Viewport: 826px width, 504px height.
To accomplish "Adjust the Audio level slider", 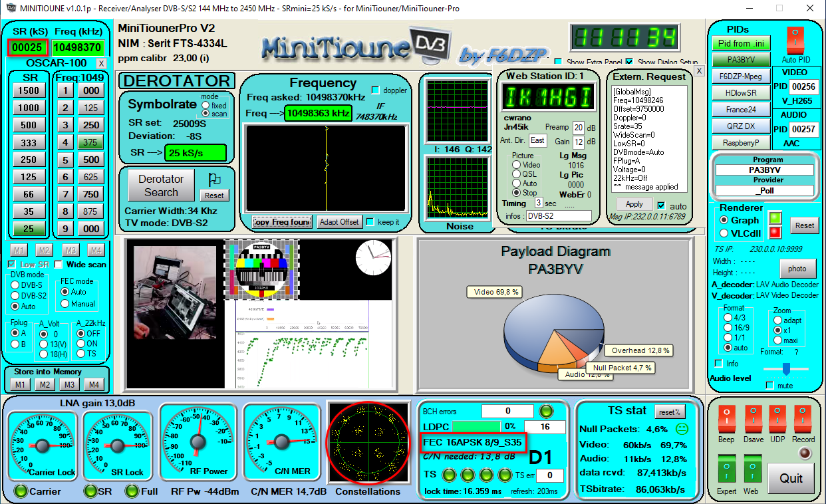I will (786, 369).
